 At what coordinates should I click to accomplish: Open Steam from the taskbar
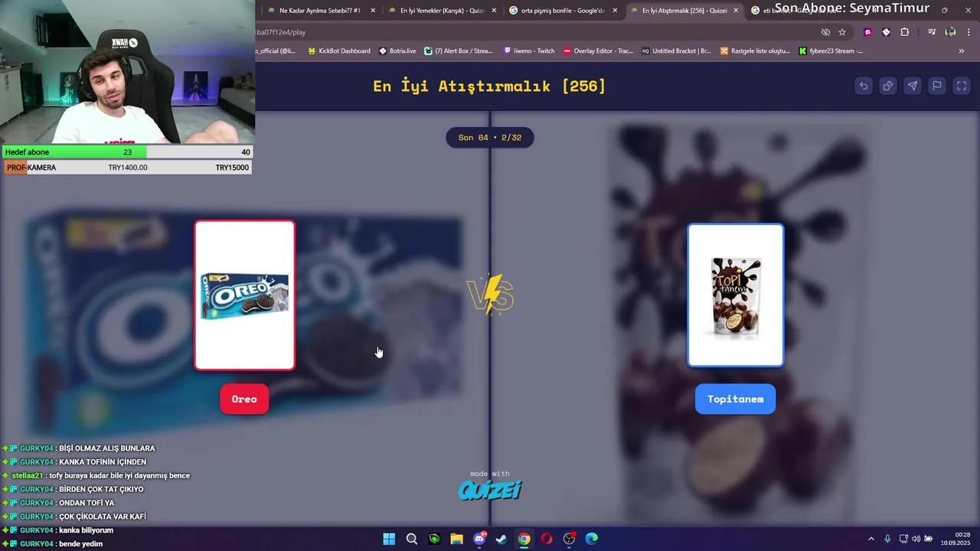click(501, 539)
